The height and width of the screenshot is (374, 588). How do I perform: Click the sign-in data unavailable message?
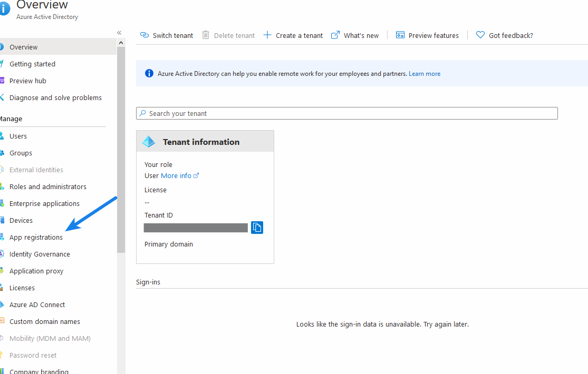click(x=382, y=324)
